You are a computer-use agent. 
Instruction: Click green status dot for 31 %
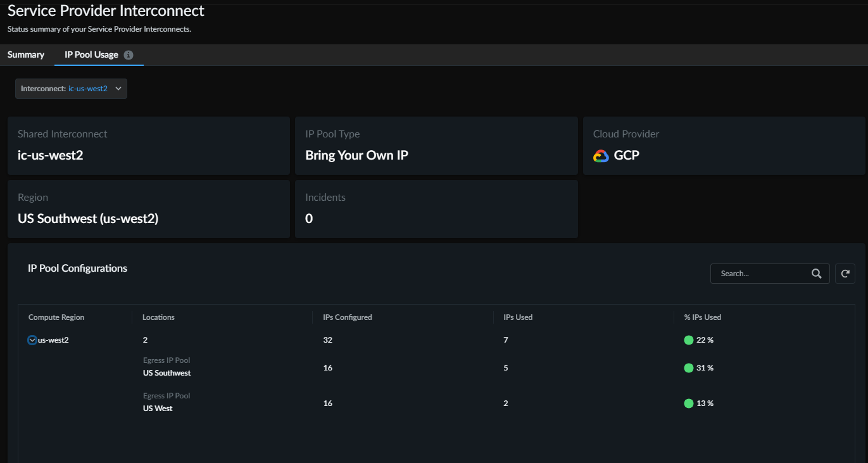(689, 368)
